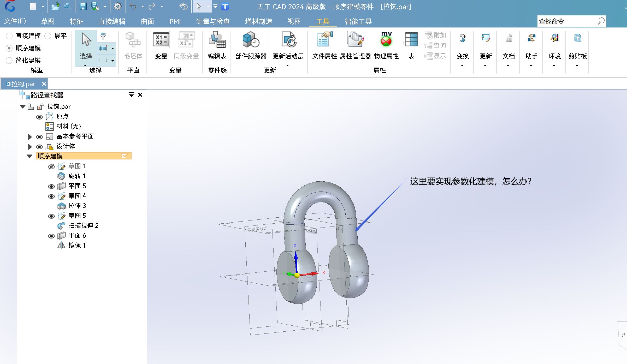
Task: Toggle visibility of 原点
Action: coord(39,117)
